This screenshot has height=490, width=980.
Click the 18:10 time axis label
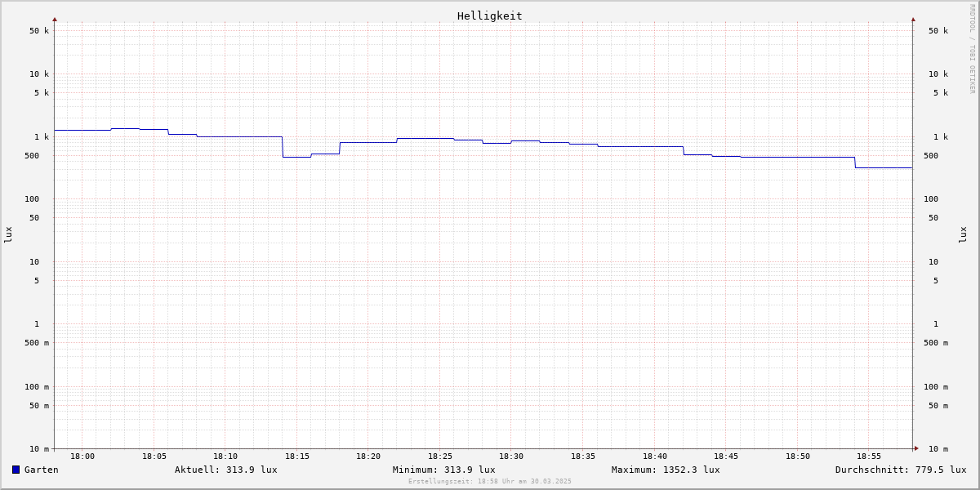coord(225,457)
